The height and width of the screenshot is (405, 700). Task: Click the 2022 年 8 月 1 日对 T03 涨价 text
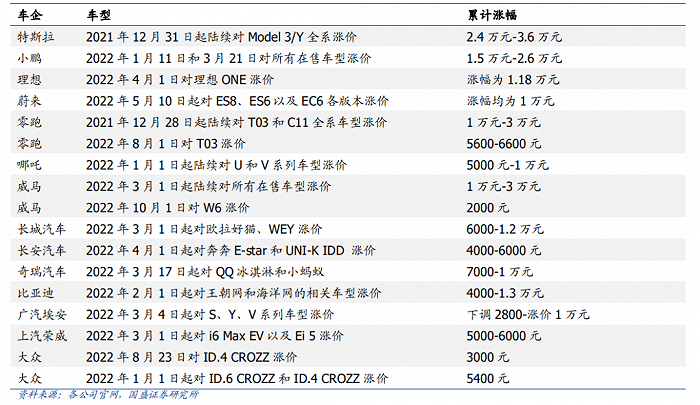click(x=166, y=144)
